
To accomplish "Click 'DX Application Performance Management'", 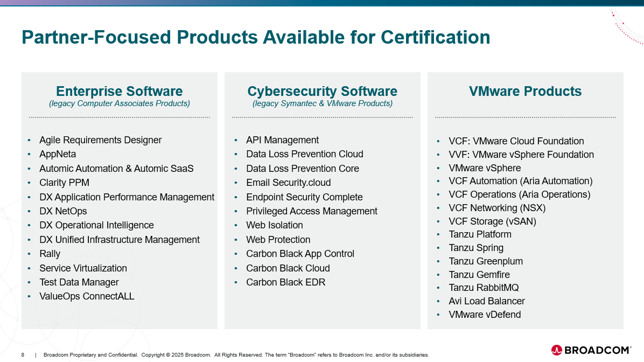I will point(127,197).
